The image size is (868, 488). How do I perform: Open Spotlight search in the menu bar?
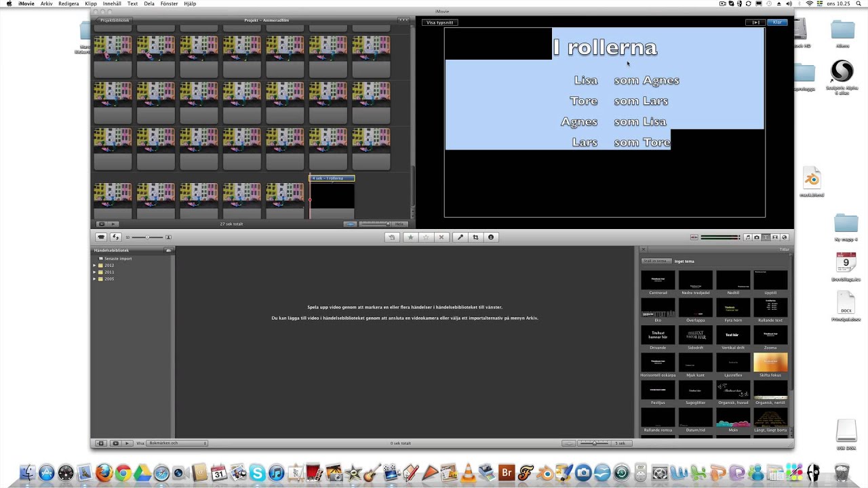tap(860, 3)
